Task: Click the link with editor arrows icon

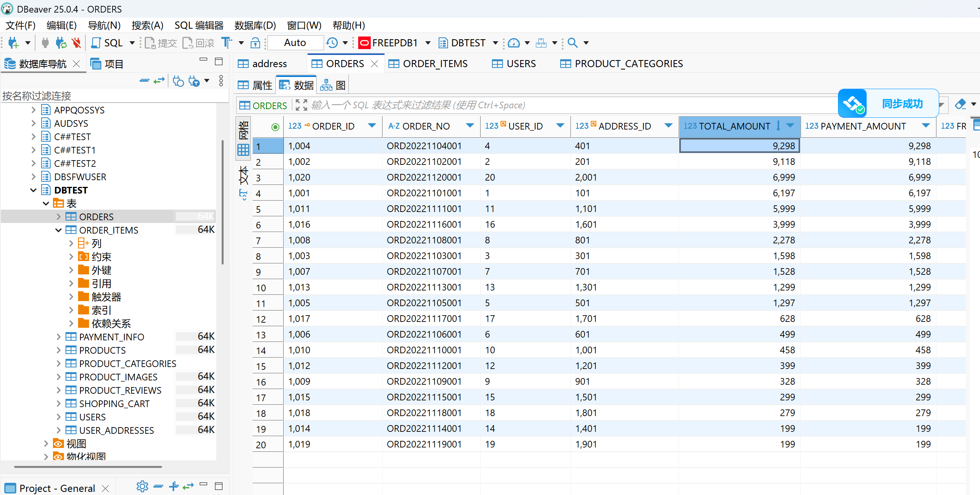Action: pyautogui.click(x=159, y=81)
